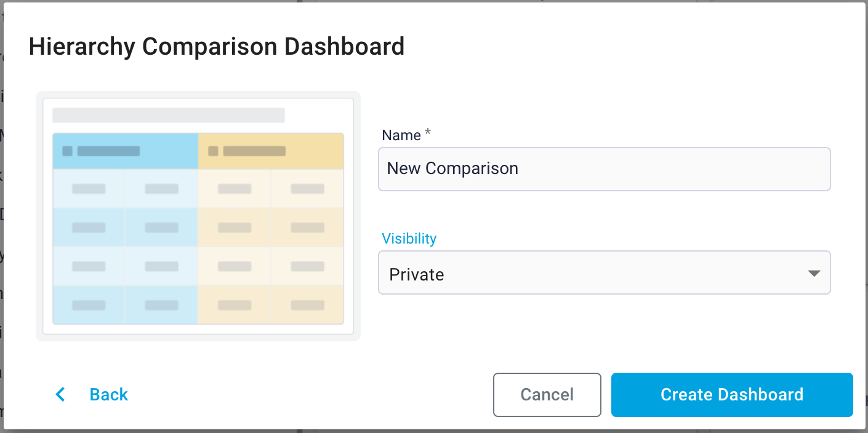The height and width of the screenshot is (433, 868).
Task: Cancel dashboard creation
Action: 547,394
